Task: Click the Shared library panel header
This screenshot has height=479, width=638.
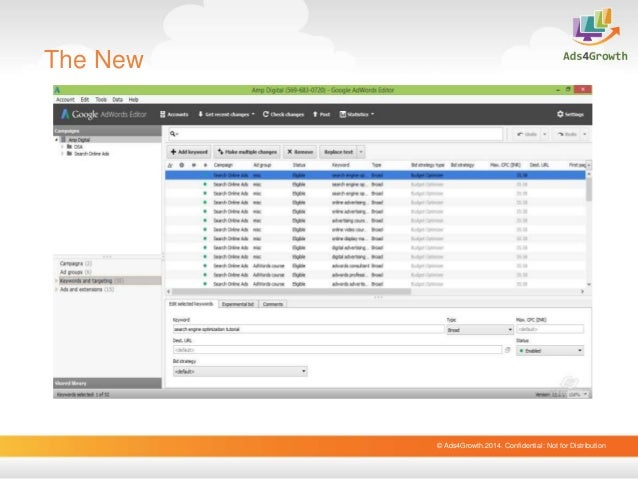Action: coord(107,383)
